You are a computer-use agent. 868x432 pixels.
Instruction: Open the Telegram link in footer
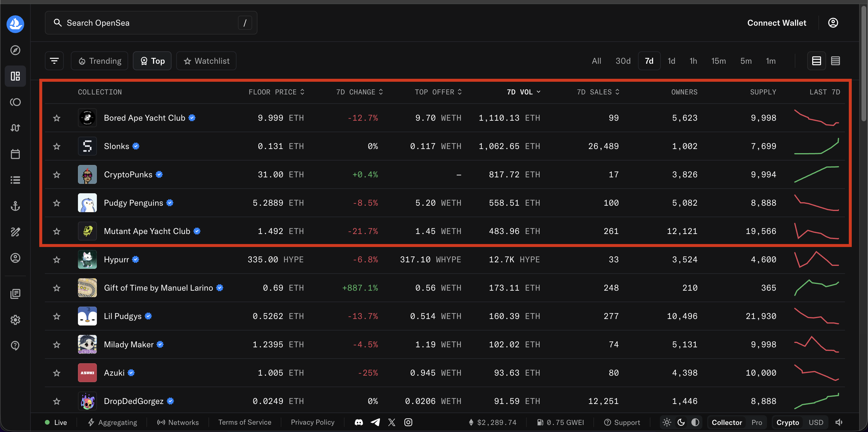tap(375, 422)
